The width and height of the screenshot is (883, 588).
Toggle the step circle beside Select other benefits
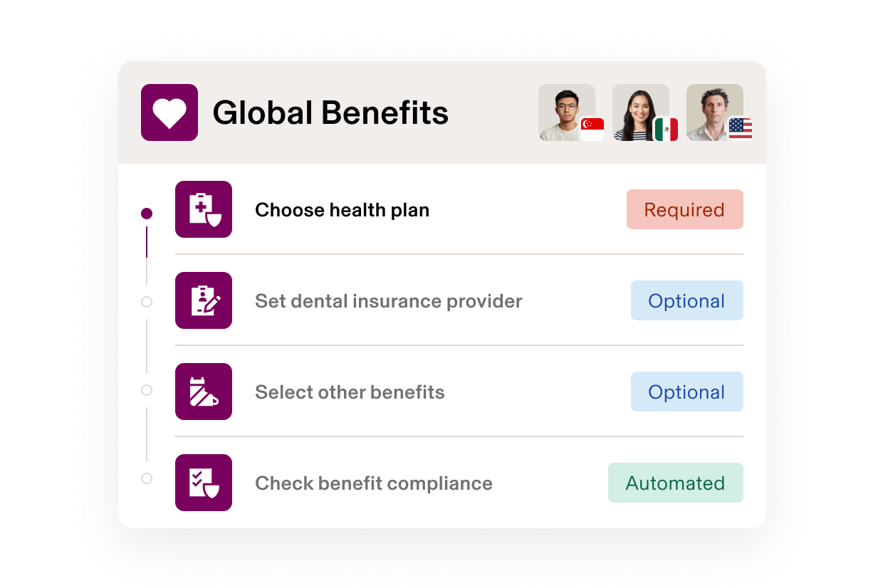pos(147,390)
